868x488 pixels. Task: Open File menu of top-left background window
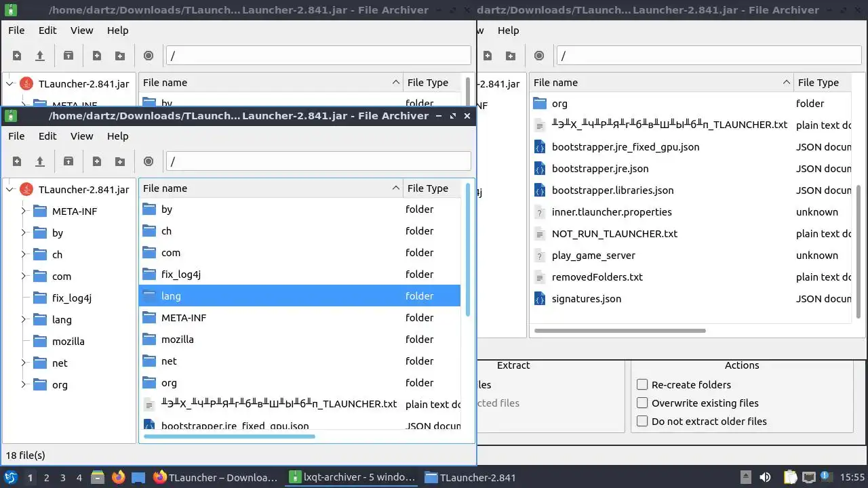click(x=16, y=30)
